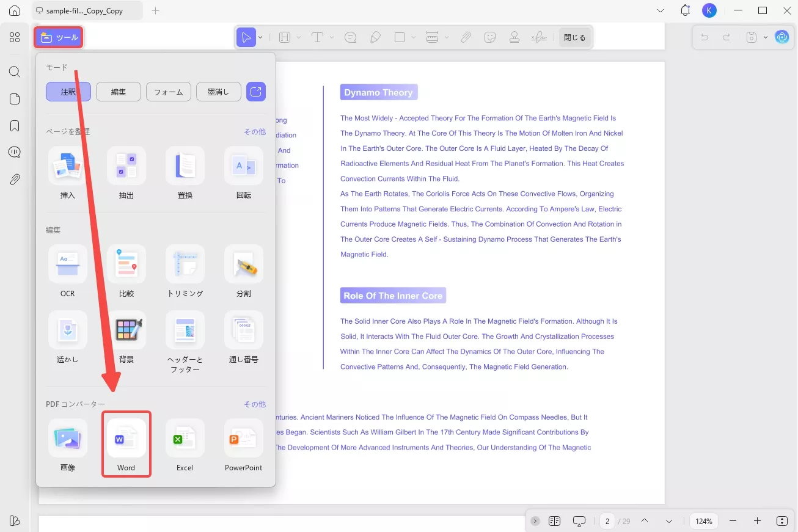
Task: Open the search magnifier in left sidebar
Action: pos(15,71)
